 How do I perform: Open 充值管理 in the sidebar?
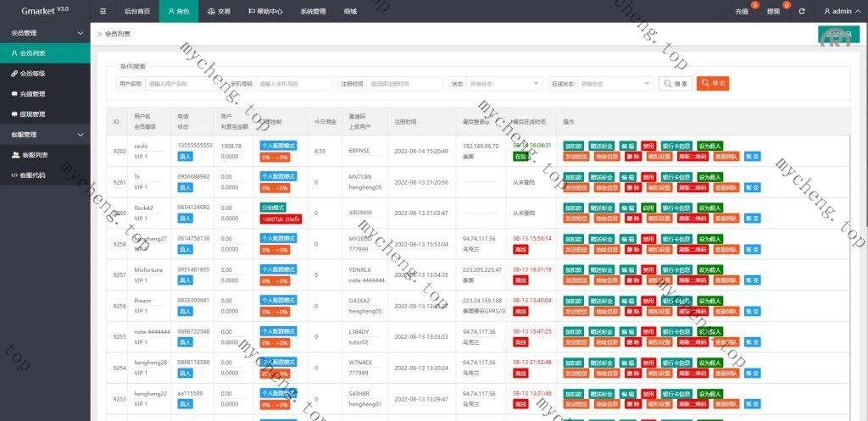click(32, 94)
